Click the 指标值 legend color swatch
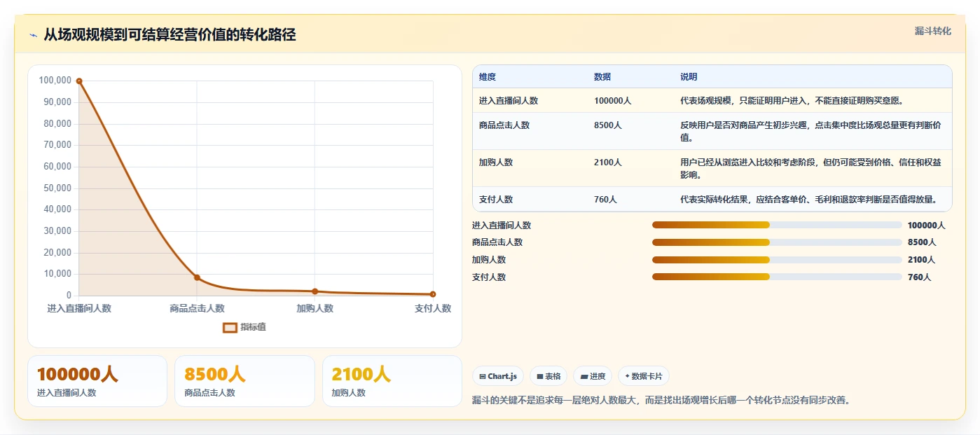Viewport: 980px width, 435px height. click(230, 327)
